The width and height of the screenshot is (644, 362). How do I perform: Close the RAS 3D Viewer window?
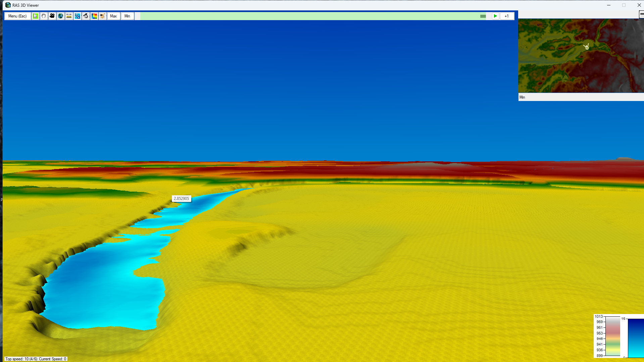[639, 5]
